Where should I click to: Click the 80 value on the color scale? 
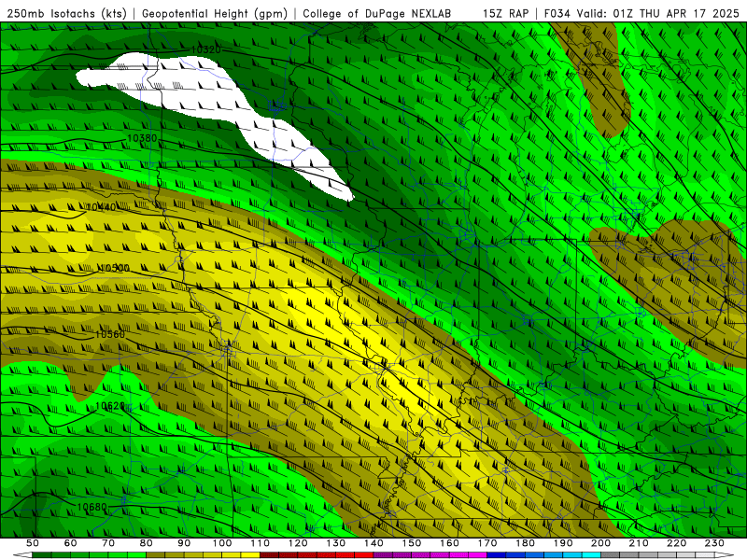pos(147,543)
